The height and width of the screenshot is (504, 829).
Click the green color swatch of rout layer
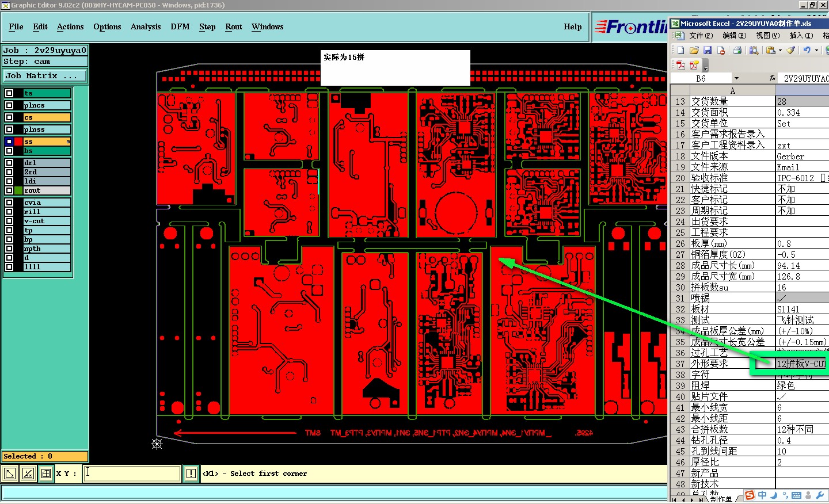pos(19,190)
